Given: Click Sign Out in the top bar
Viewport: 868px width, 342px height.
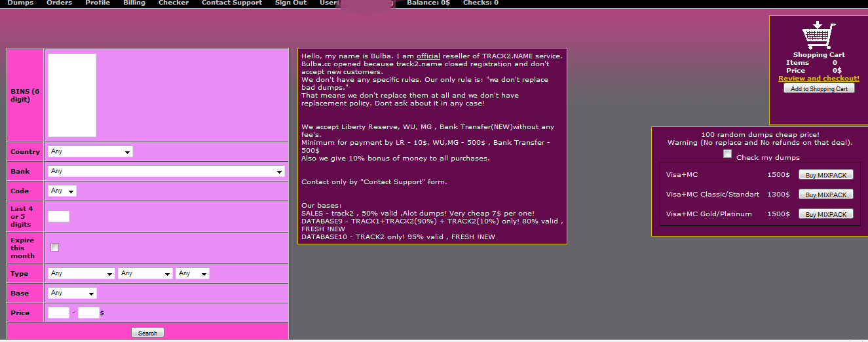Looking at the screenshot, I should (291, 3).
